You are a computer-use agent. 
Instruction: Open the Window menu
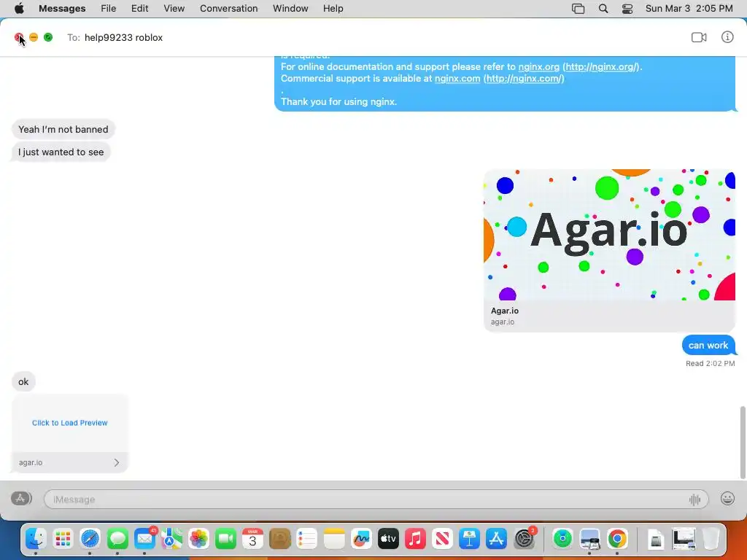(290, 9)
